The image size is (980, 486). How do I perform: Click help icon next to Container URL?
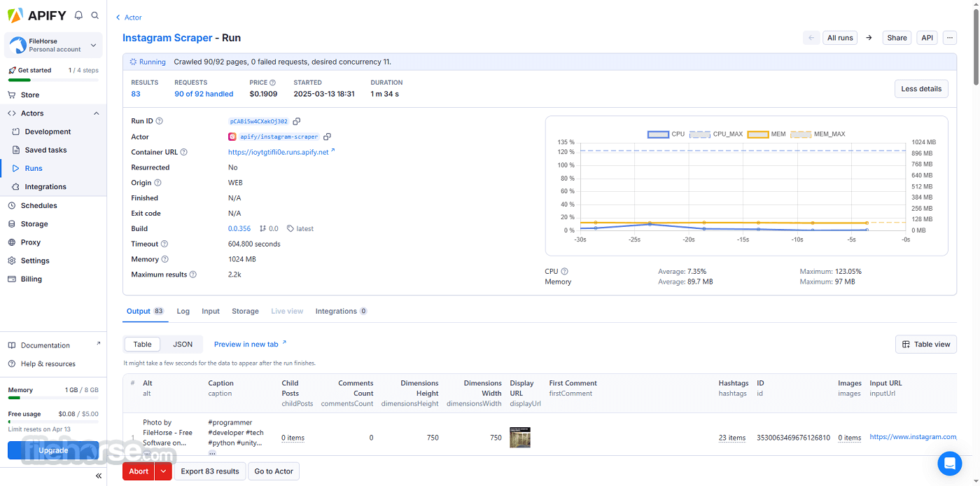[x=184, y=152]
